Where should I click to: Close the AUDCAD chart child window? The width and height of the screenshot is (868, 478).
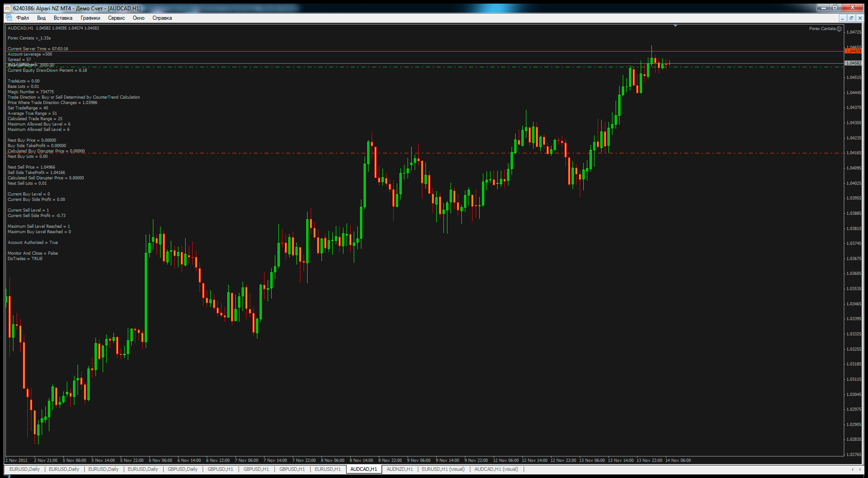tap(859, 18)
